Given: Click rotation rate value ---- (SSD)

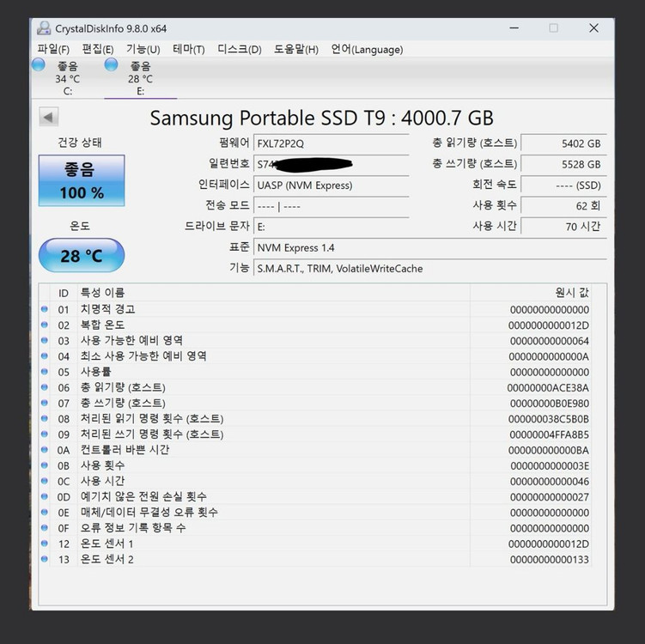Looking at the screenshot, I should pyautogui.click(x=563, y=185).
